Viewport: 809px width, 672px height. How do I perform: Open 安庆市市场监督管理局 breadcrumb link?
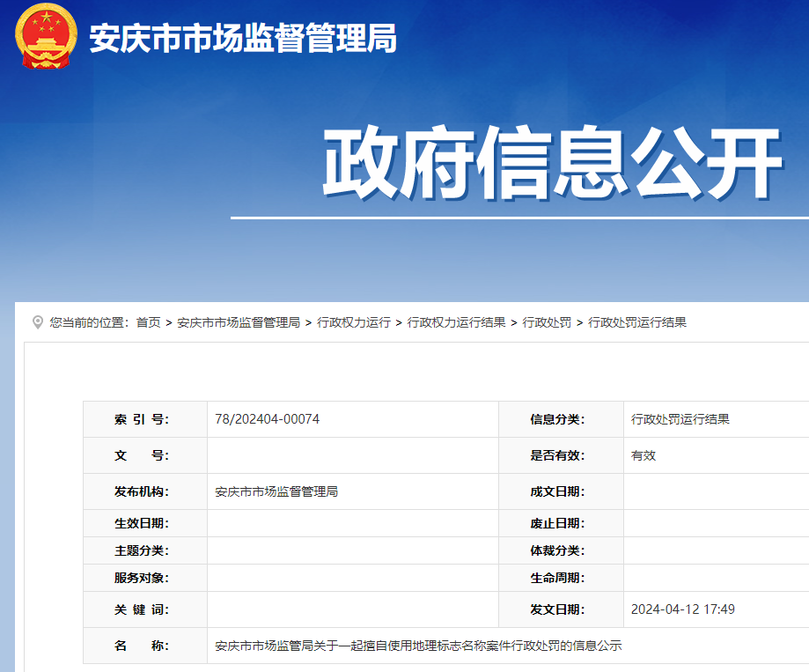tap(238, 322)
